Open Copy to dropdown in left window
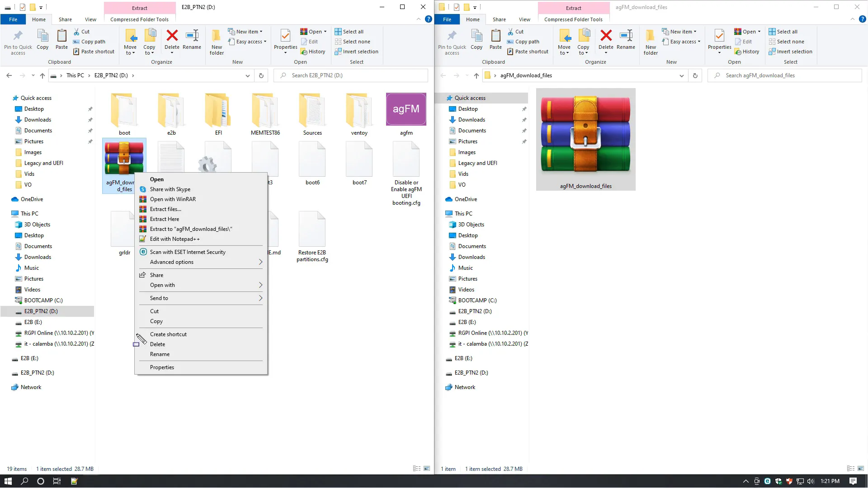The image size is (868, 488). [149, 50]
